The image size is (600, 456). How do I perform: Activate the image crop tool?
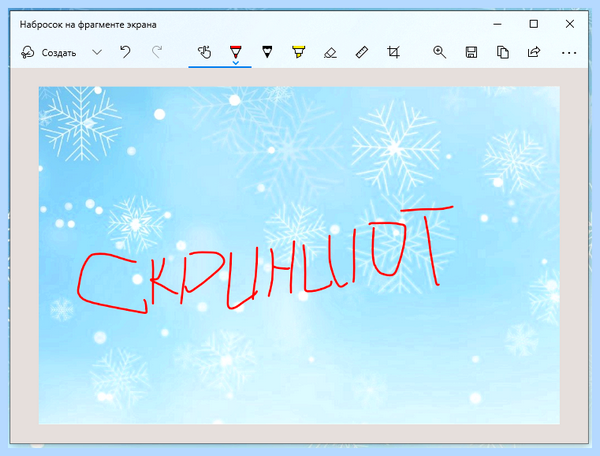(x=393, y=52)
